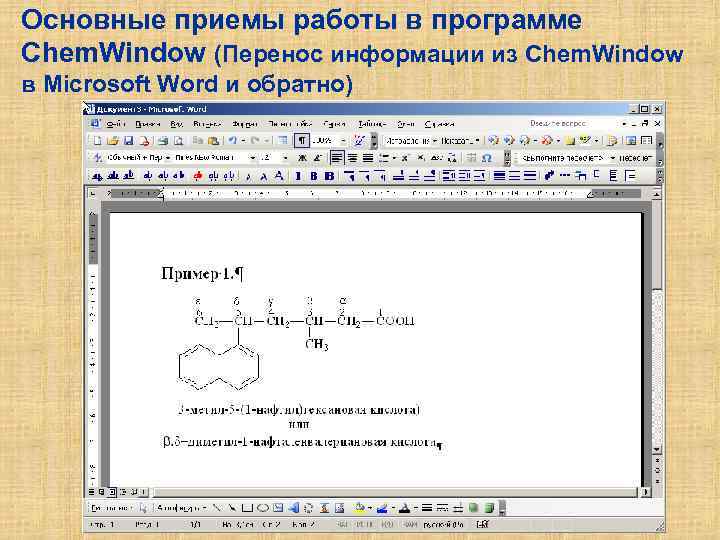This screenshot has width=720, height=540.
Task: Save the document with floppy icon
Action: 129,141
